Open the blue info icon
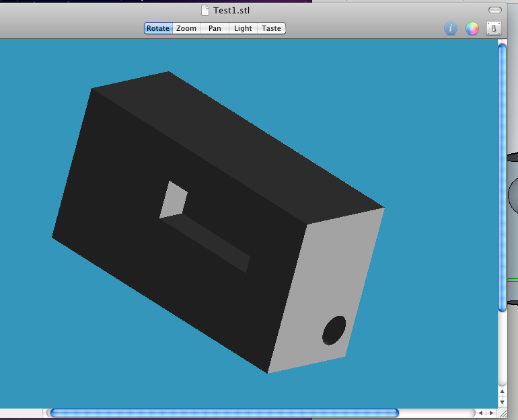This screenshot has width=518, height=420. pyautogui.click(x=451, y=28)
